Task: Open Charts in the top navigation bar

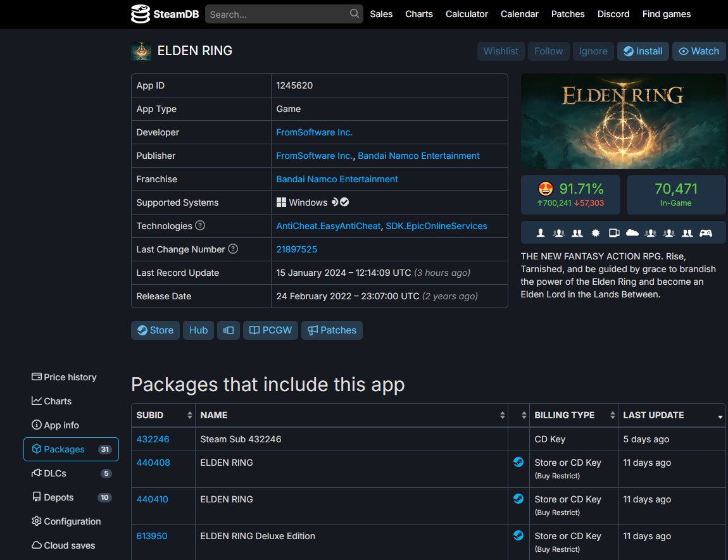Action: (419, 14)
